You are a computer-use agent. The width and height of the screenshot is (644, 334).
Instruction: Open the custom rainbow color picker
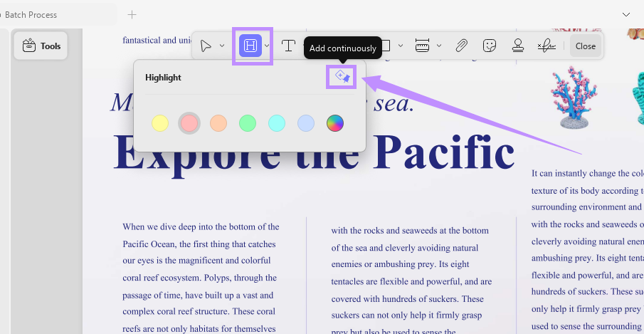coord(335,123)
